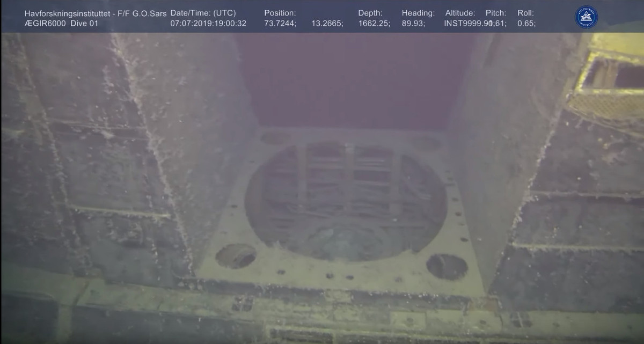Click the Heading header label
This screenshot has width=644, height=344.
[418, 12]
